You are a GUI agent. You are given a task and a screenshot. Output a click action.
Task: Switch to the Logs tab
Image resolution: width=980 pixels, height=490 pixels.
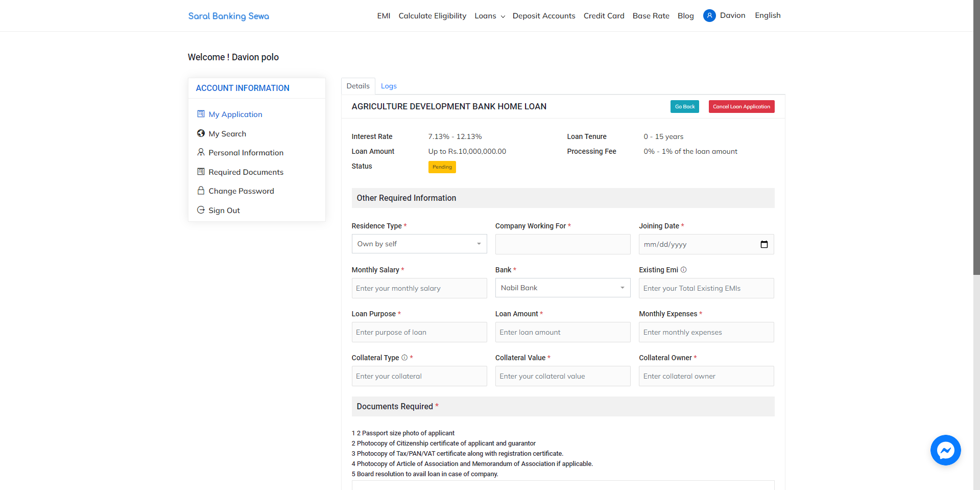tap(389, 86)
